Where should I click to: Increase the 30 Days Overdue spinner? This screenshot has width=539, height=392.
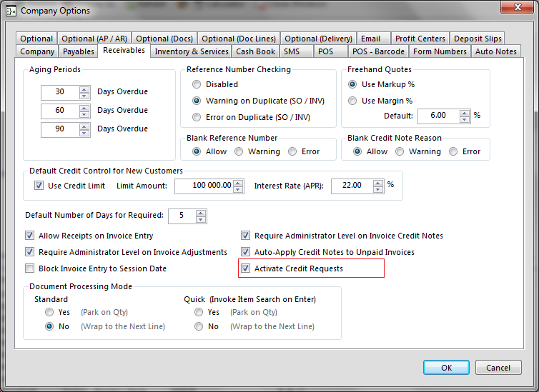84,89
